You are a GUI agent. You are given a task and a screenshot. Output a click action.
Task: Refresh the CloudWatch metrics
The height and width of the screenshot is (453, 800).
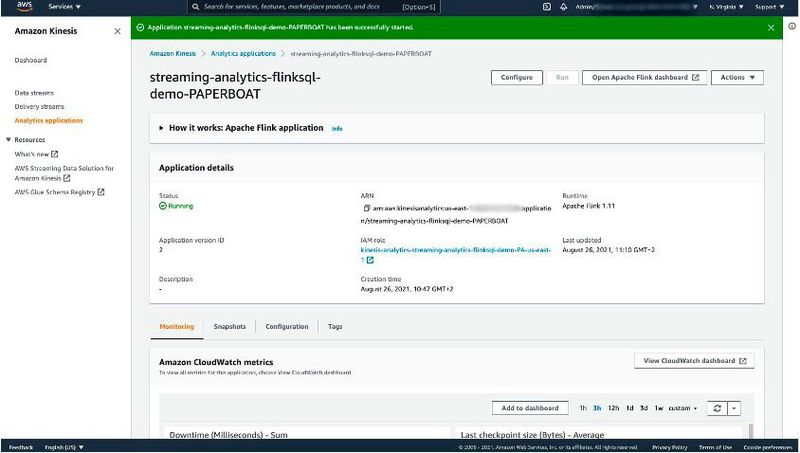[x=717, y=408]
